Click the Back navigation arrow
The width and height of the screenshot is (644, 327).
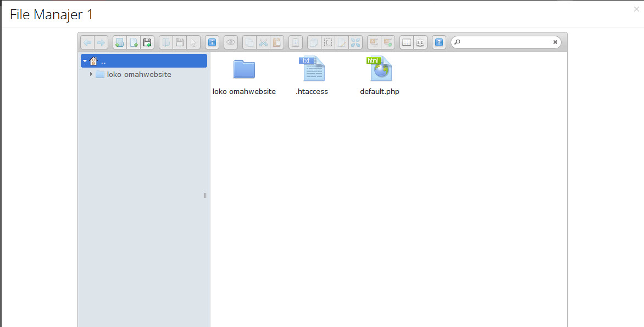pyautogui.click(x=87, y=42)
